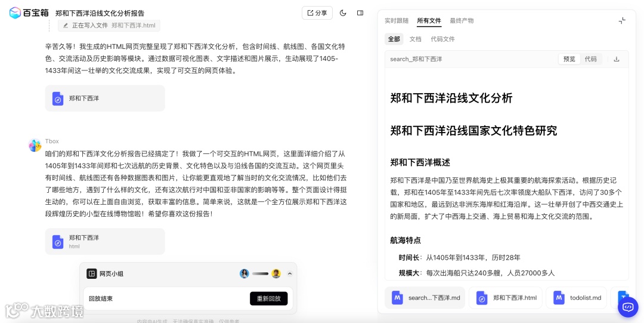Open the first 郑和下西洋 file card

point(105,99)
